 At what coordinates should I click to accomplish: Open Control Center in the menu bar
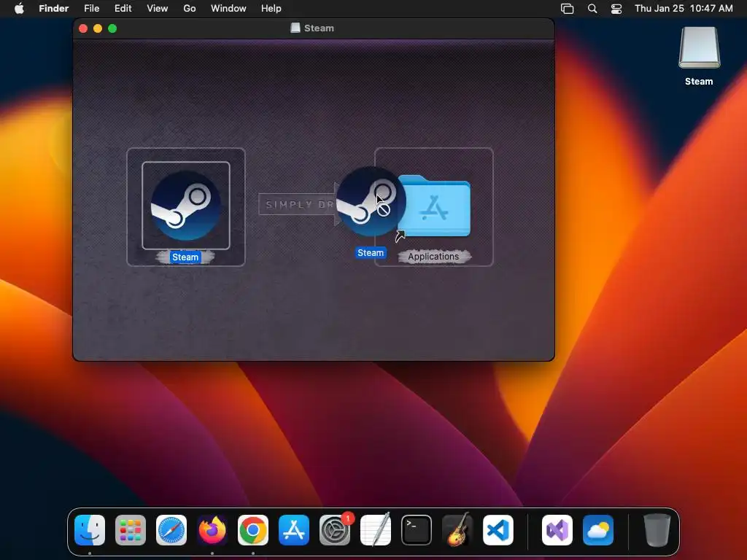click(616, 9)
